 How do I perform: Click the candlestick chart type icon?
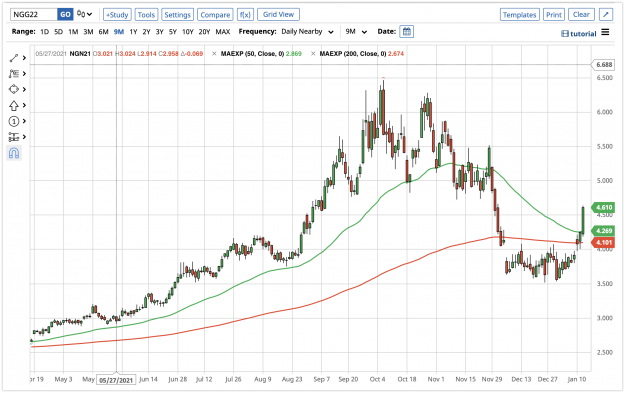pos(81,14)
